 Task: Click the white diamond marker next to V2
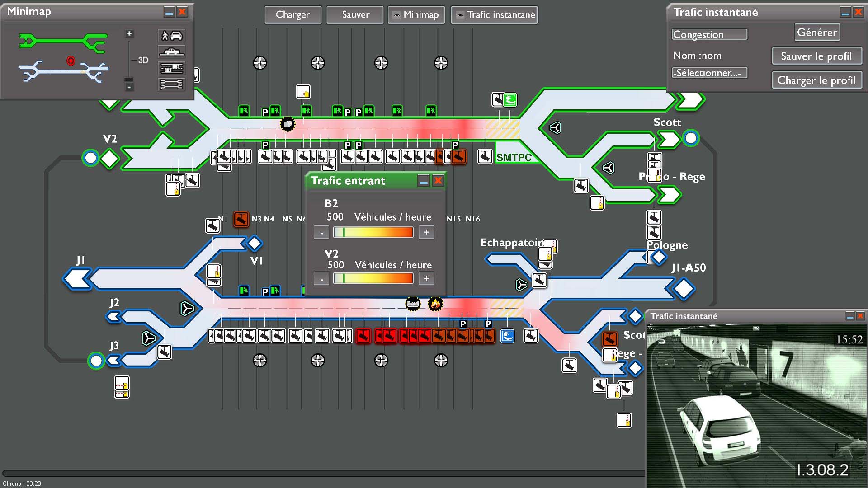coord(109,159)
